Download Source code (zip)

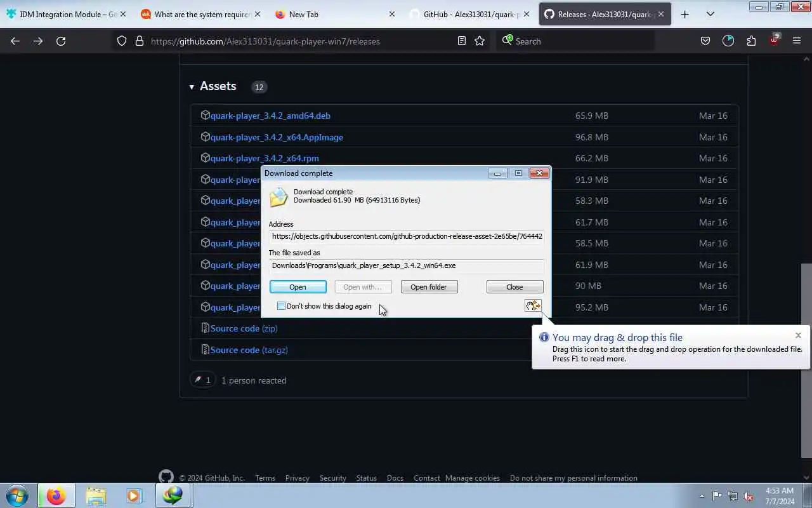tap(244, 328)
